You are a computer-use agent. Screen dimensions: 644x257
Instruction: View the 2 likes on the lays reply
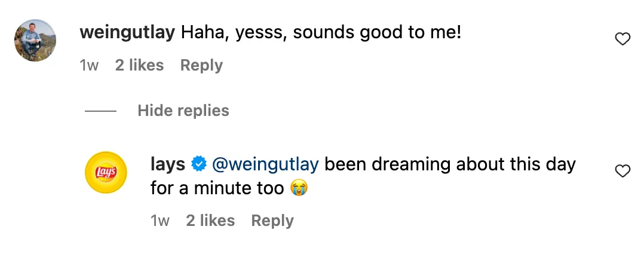[210, 221]
